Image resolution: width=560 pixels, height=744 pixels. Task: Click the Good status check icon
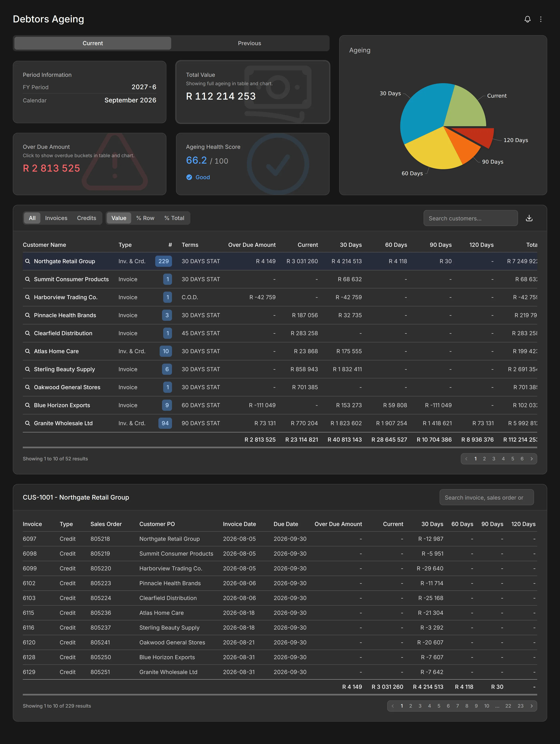point(189,177)
